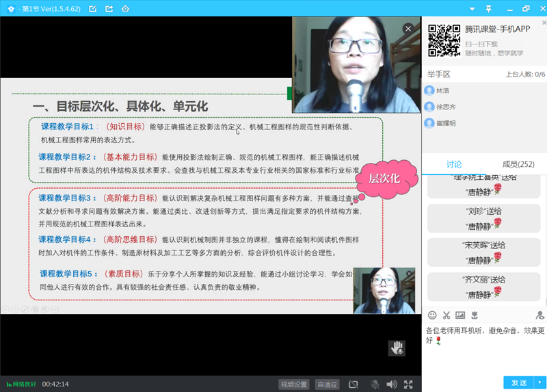Click into the chat message input box
Image resolution: width=547 pixels, height=392 pixels.
[484, 349]
